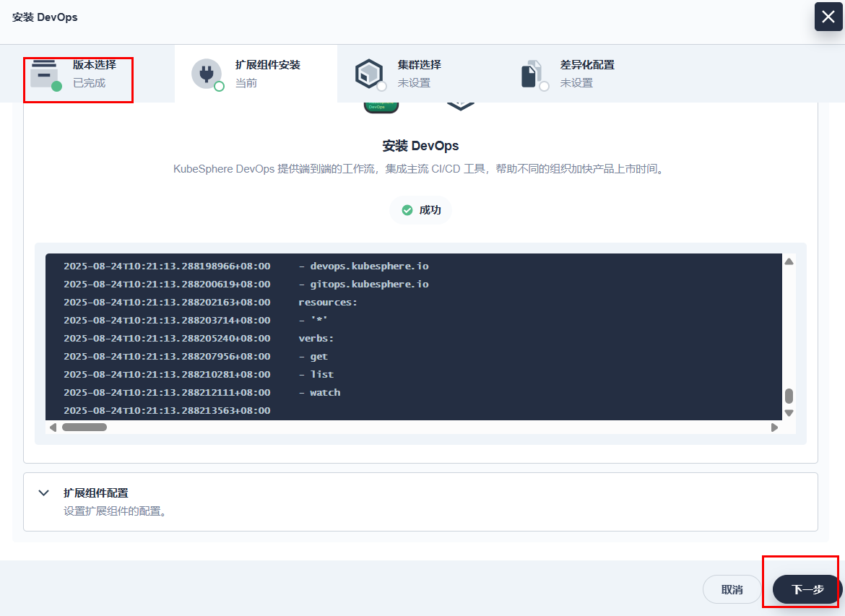Click the log scroll down arrow
Viewport: 845px width, 616px height.
pyautogui.click(x=789, y=413)
